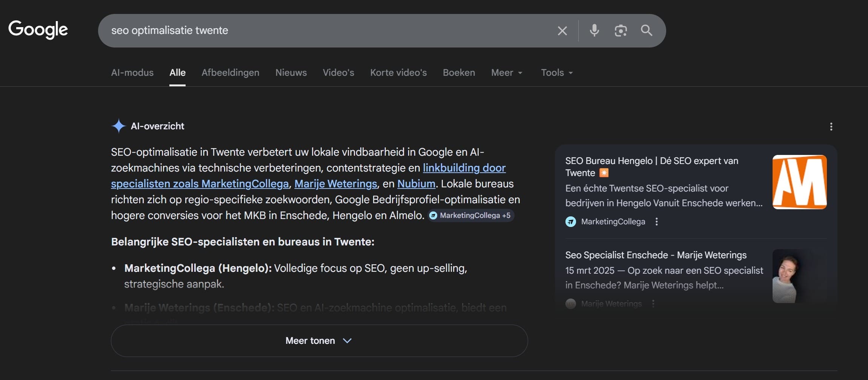Open Google Lens image search
Viewport: 868px width, 380px height.
click(x=621, y=30)
